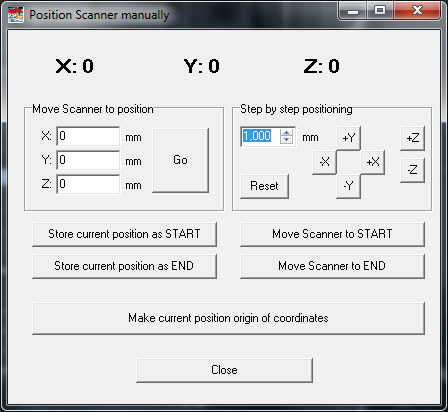The width and height of the screenshot is (448, 412).
Task: Step scanner in +Y direction
Action: click(x=349, y=138)
